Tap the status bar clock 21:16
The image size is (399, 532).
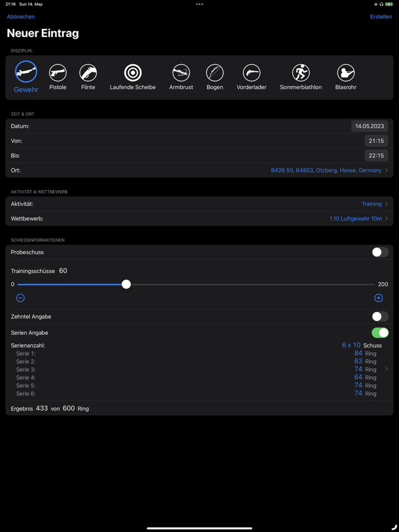click(10, 5)
